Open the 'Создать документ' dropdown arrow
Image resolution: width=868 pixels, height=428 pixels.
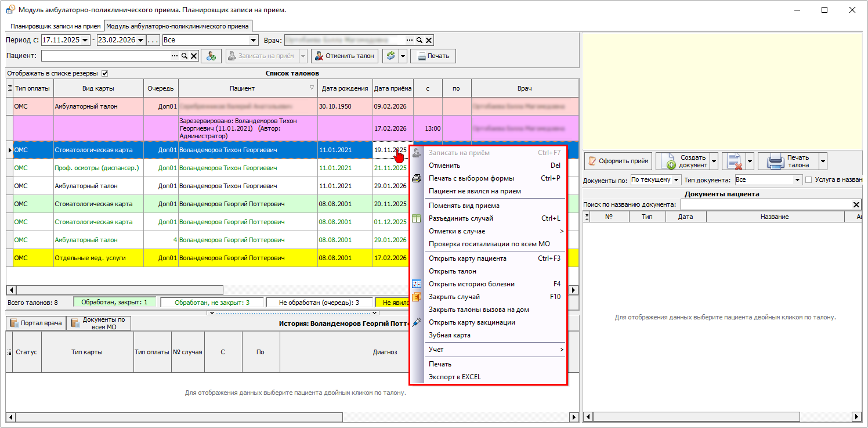(x=714, y=161)
